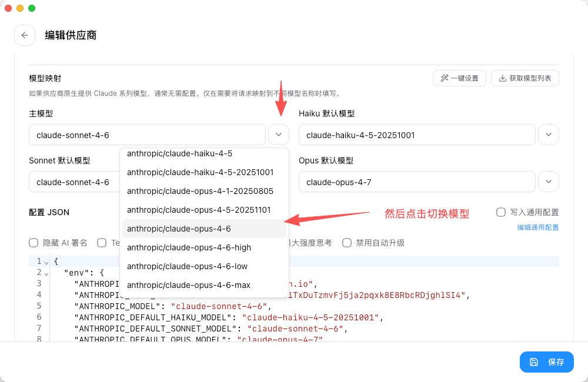
Task: Open the edit common config link
Action: pos(538,227)
